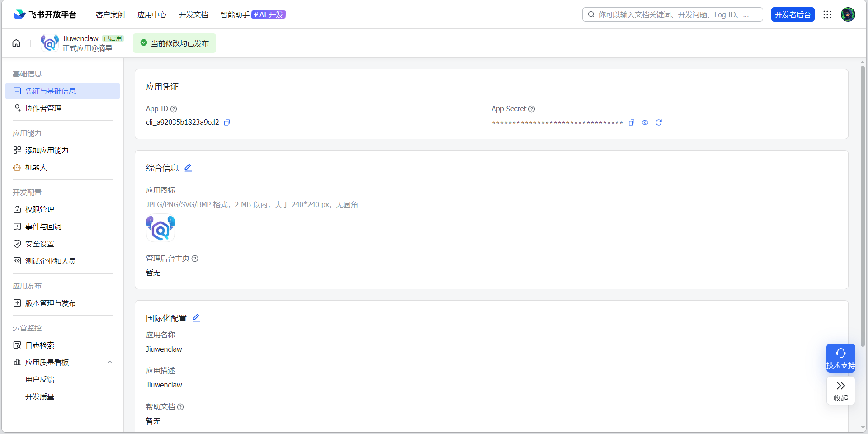This screenshot has height=434, width=868.
Task: Click the 应用名称 value Jiuwenclaw
Action: pos(164,349)
